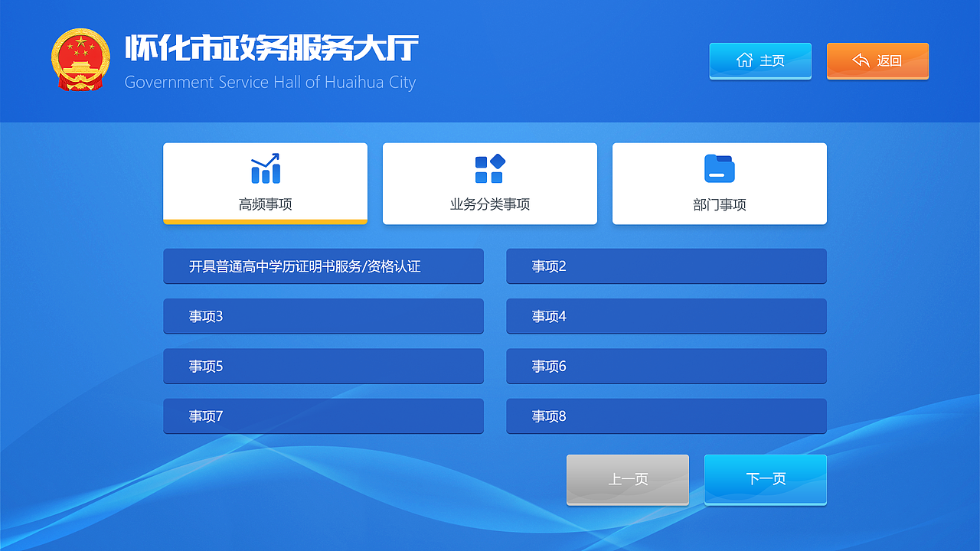Switch to the 业务分类事项 tab
The width and height of the screenshot is (980, 551).
489,184
